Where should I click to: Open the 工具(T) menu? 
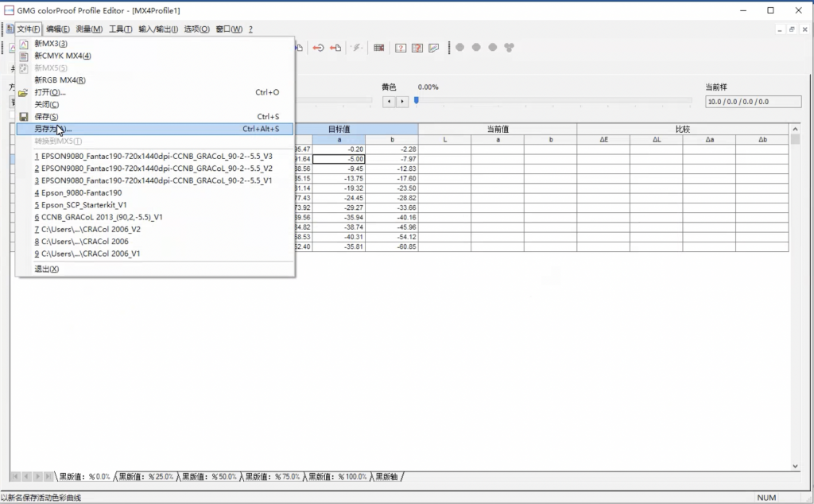120,29
